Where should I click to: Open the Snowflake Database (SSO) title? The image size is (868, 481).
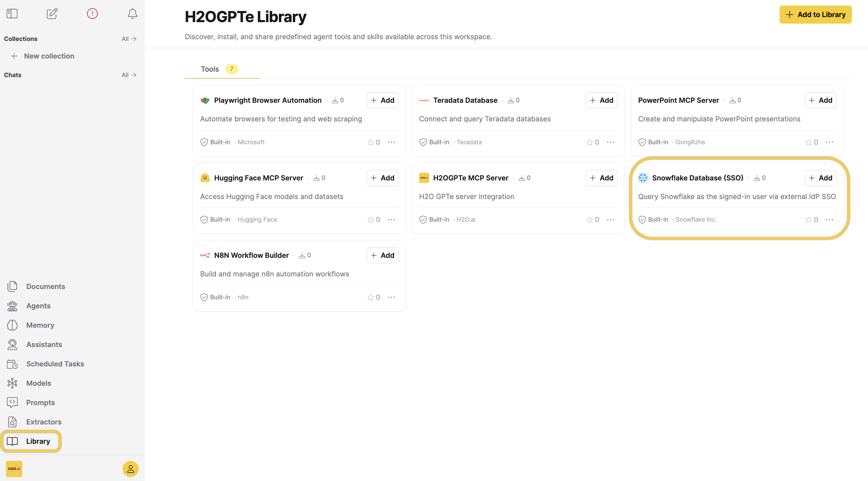pyautogui.click(x=697, y=178)
